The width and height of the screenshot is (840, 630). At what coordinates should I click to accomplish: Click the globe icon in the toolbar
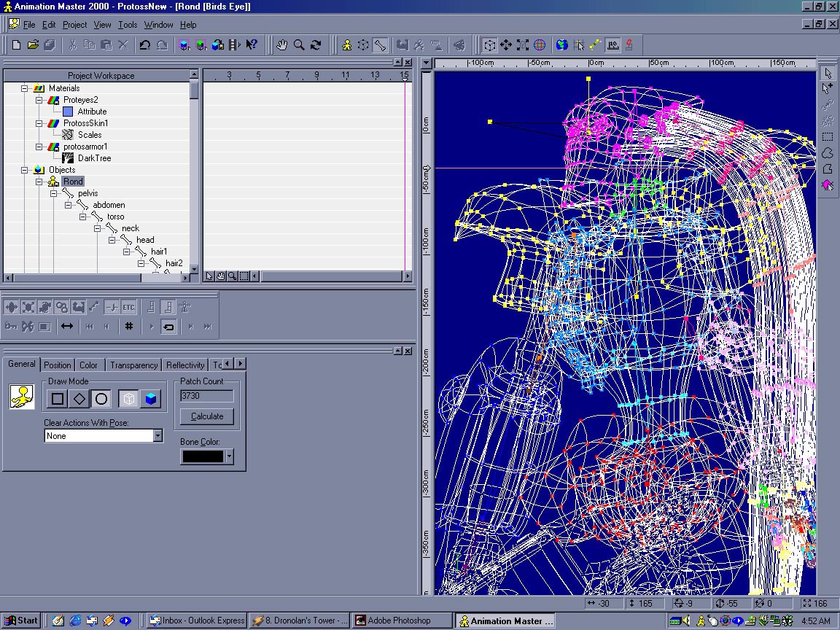(561, 45)
